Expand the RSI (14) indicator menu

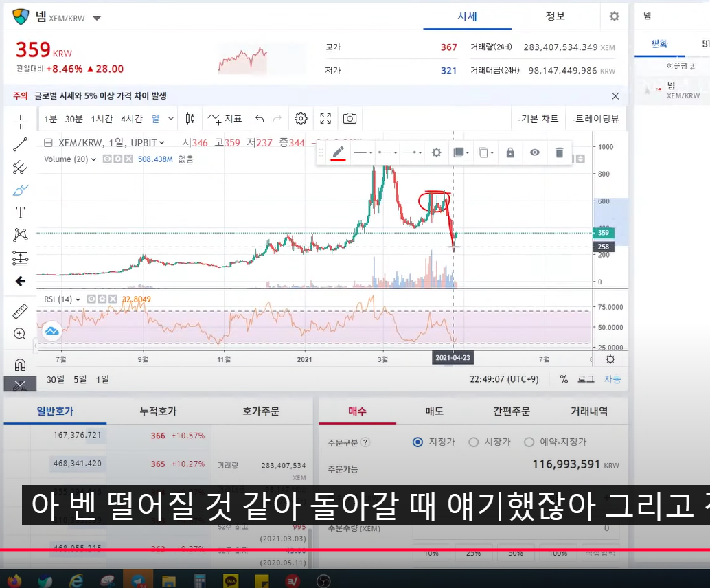point(78,299)
